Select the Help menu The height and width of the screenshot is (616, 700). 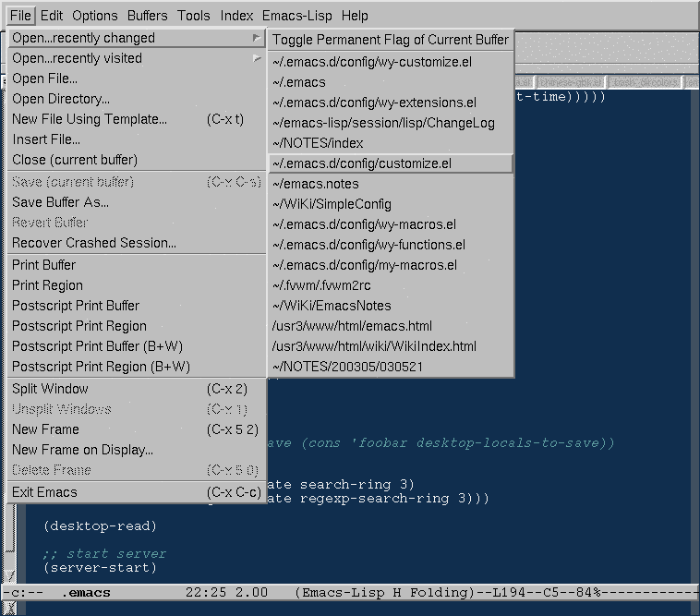355,16
